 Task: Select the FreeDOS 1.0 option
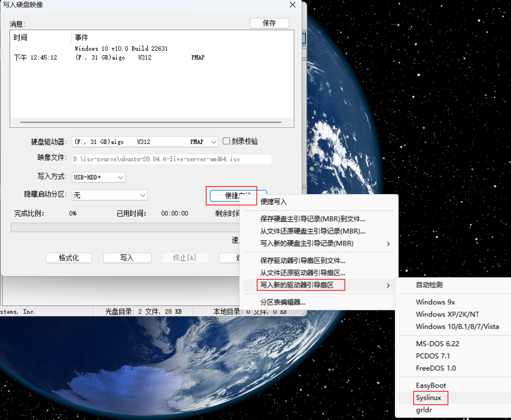[x=436, y=368]
